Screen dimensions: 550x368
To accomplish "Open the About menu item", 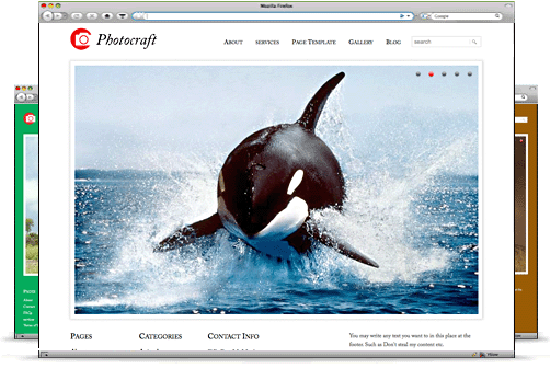I will 233,42.
